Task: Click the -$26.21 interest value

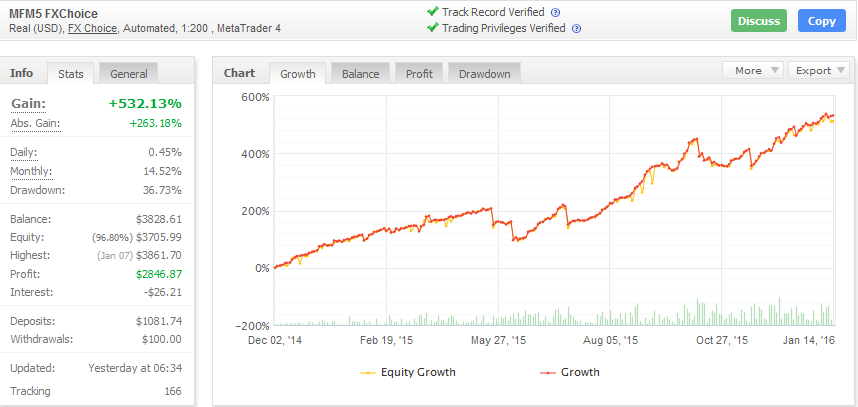Action: click(x=163, y=292)
